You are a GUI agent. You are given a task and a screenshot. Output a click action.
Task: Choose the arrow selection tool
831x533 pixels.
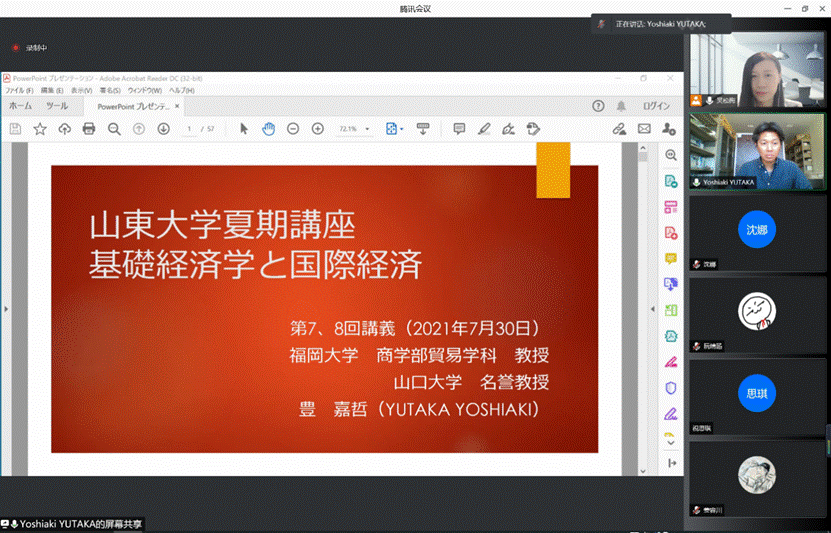[244, 129]
